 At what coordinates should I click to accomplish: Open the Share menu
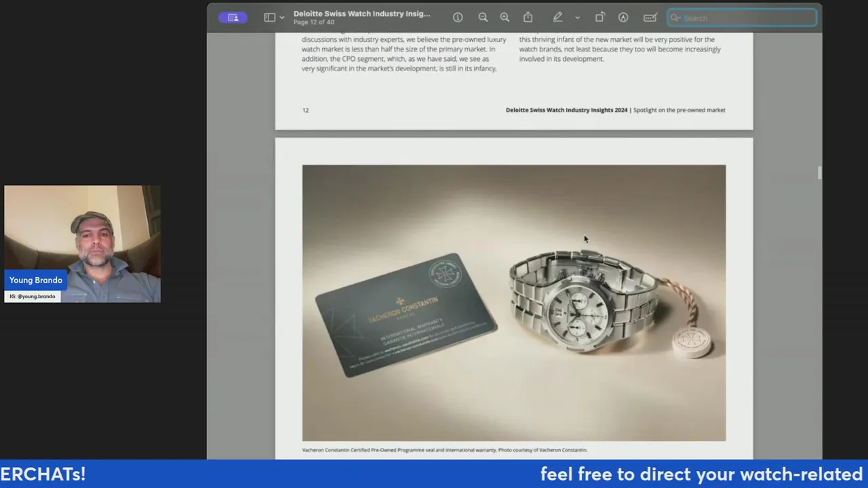528,18
